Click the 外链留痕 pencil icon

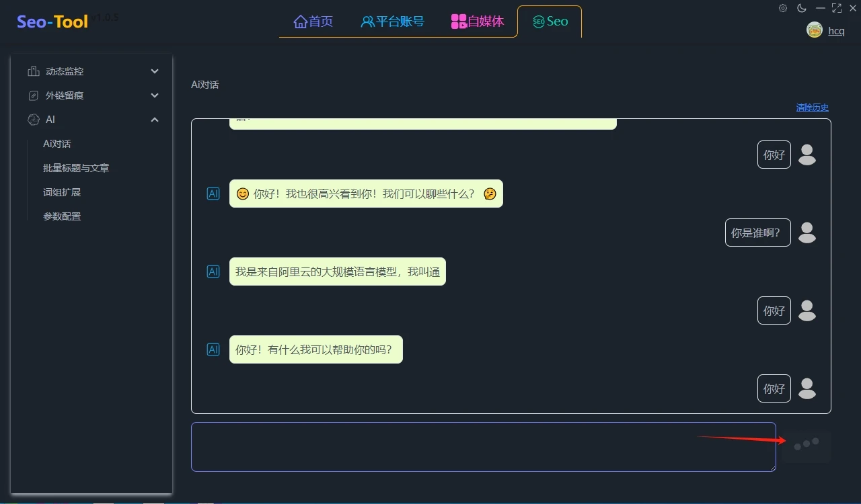tap(34, 95)
